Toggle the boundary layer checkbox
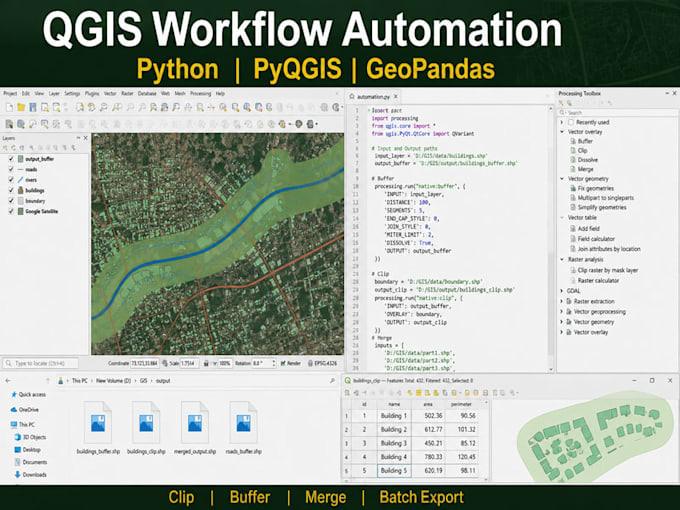 point(11,201)
